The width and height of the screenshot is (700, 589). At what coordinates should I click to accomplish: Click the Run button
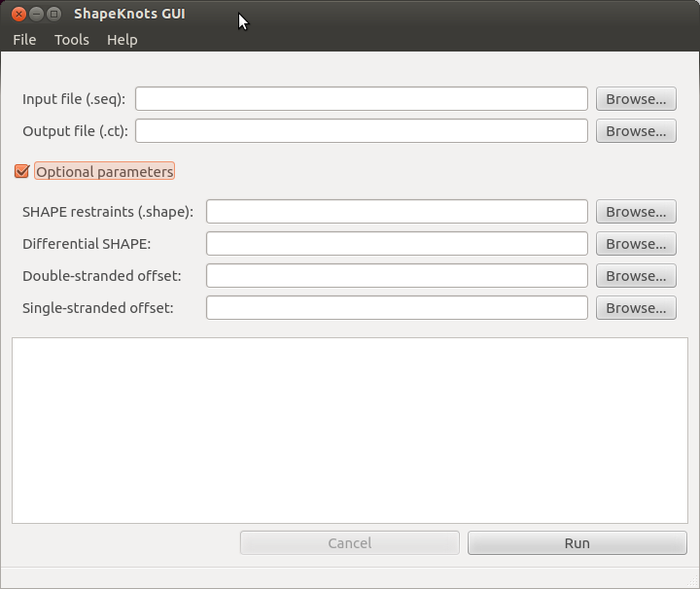point(577,543)
